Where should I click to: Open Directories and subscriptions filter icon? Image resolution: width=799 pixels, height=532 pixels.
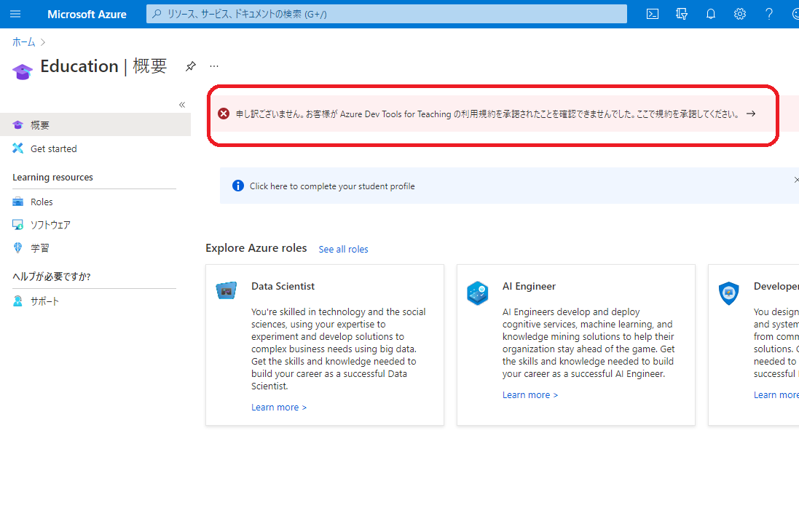[681, 14]
